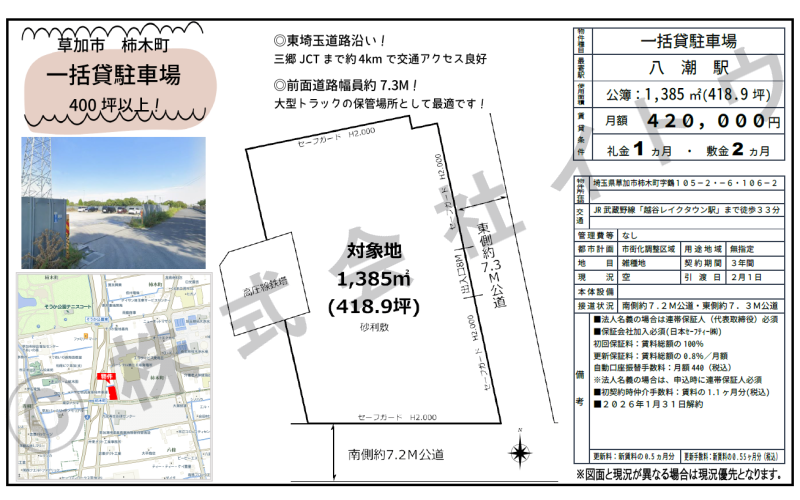
Task: Click the pink 一括貸駐車場 title badge
Action: [x=113, y=73]
